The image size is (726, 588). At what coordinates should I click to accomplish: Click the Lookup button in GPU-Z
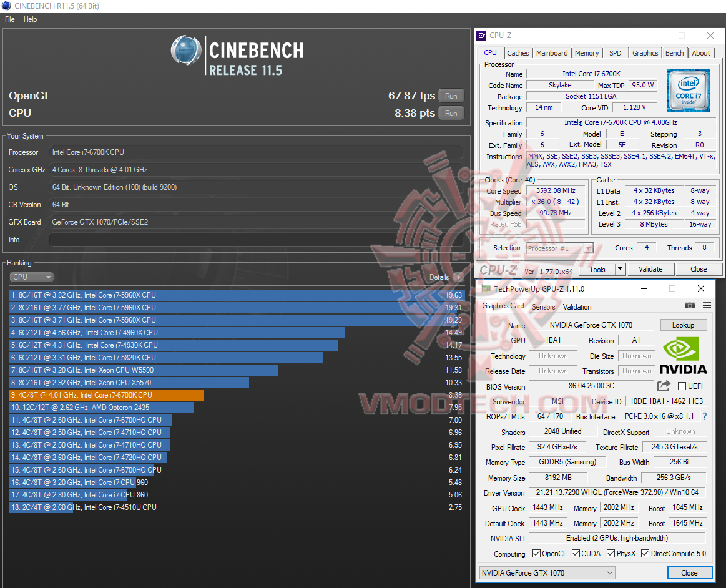click(x=684, y=325)
